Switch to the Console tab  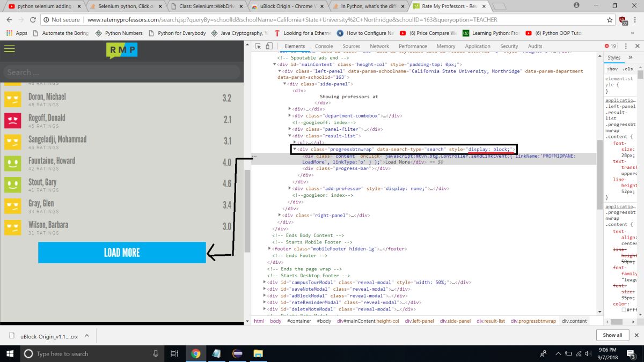pyautogui.click(x=324, y=47)
